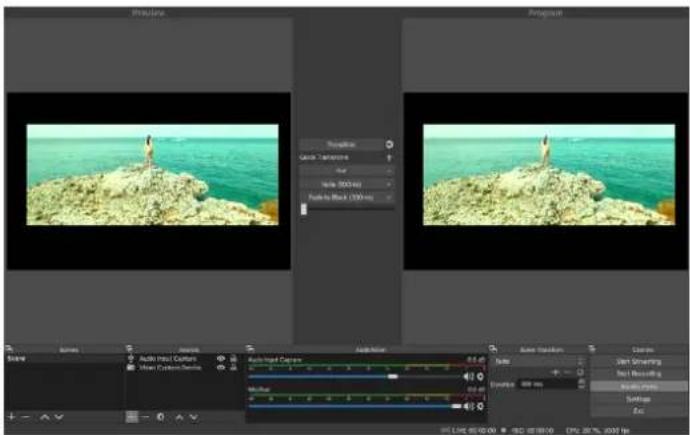
Task: Click the Scenes dock pop-out icon
Action: (x=9, y=349)
